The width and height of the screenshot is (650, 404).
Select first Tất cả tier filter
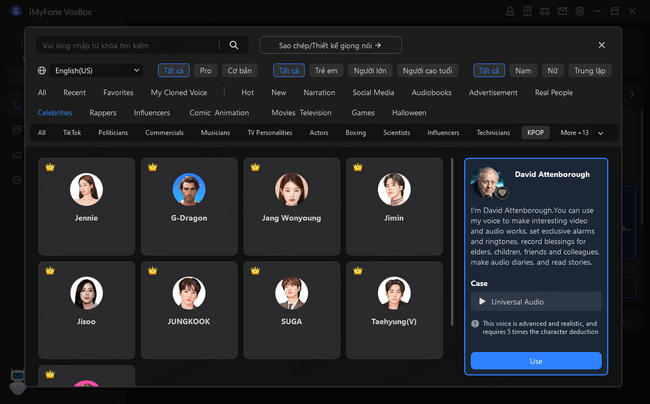pos(173,70)
